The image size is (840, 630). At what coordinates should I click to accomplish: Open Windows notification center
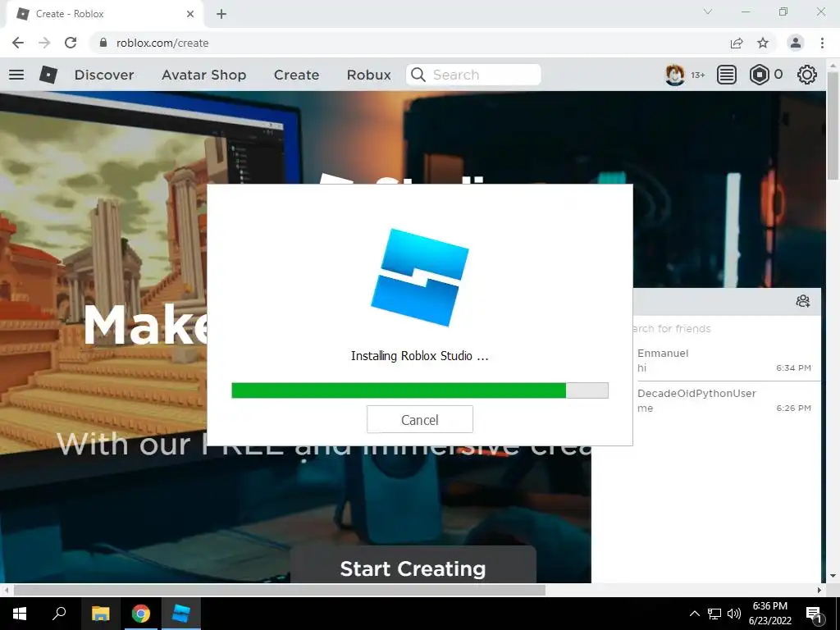coord(815,614)
